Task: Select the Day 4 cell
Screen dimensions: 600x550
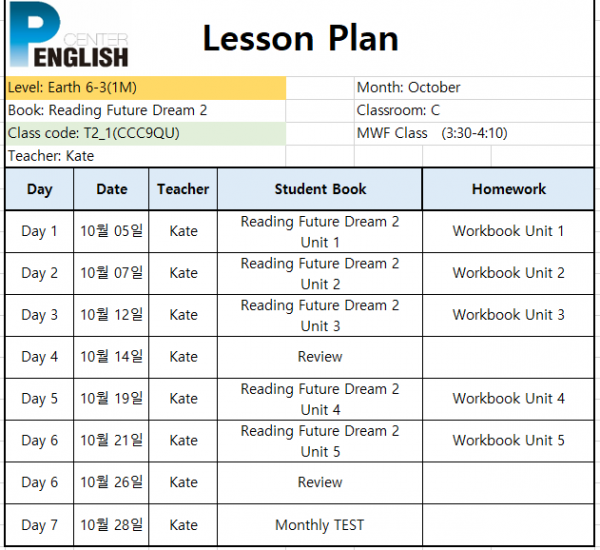Action: click(x=39, y=357)
